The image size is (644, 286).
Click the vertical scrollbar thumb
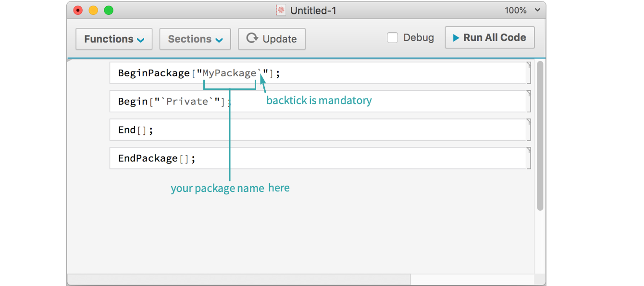[540, 135]
